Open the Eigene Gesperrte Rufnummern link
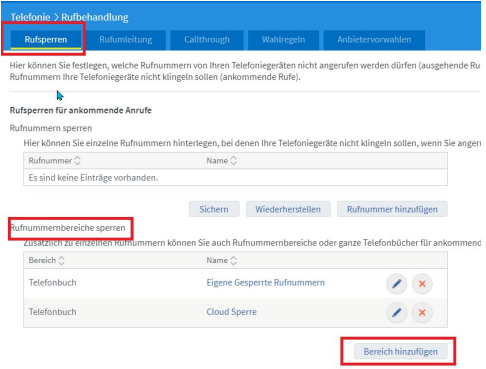The image size is (486, 369). pyautogui.click(x=265, y=283)
